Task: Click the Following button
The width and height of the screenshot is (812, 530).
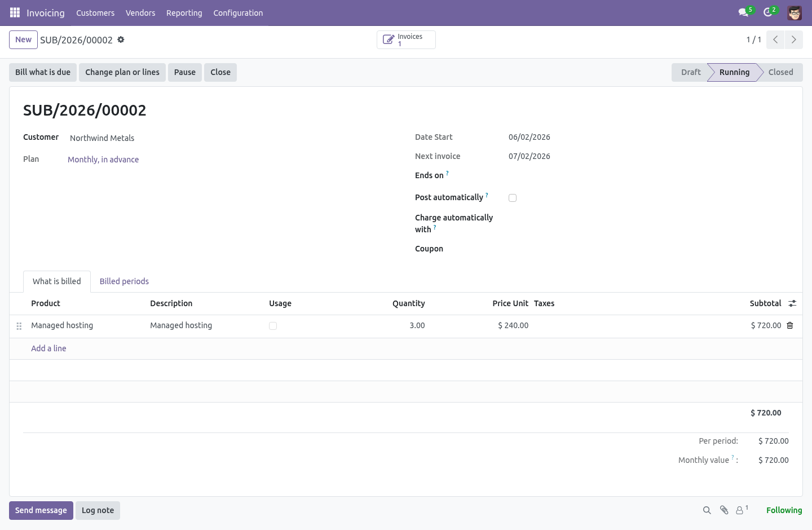Action: coord(784,510)
